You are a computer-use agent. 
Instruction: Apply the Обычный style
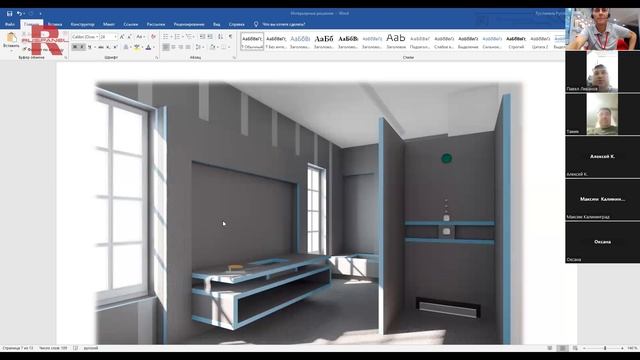point(252,41)
